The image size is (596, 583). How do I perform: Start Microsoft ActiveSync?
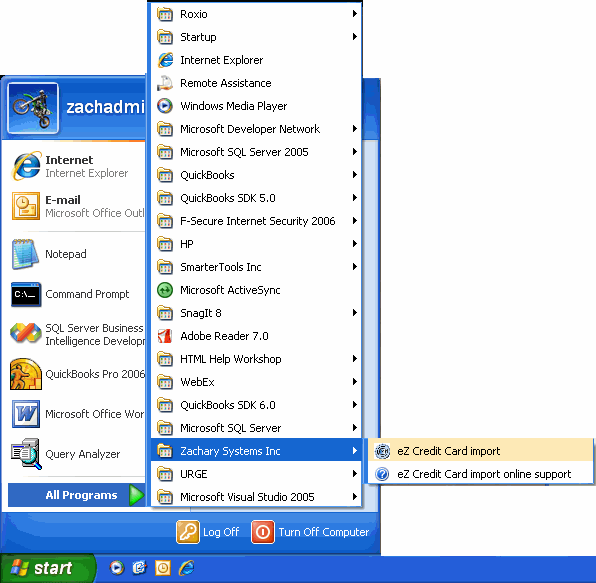tap(256, 290)
